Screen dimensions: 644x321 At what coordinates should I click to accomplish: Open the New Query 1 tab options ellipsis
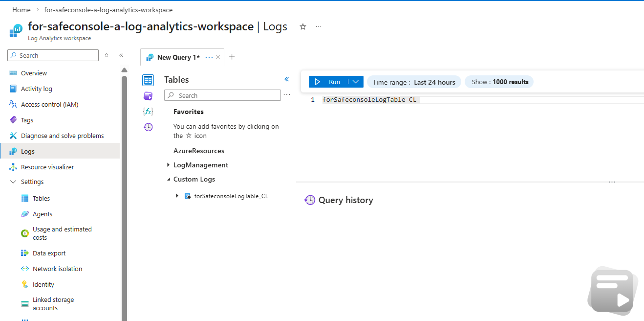(209, 57)
